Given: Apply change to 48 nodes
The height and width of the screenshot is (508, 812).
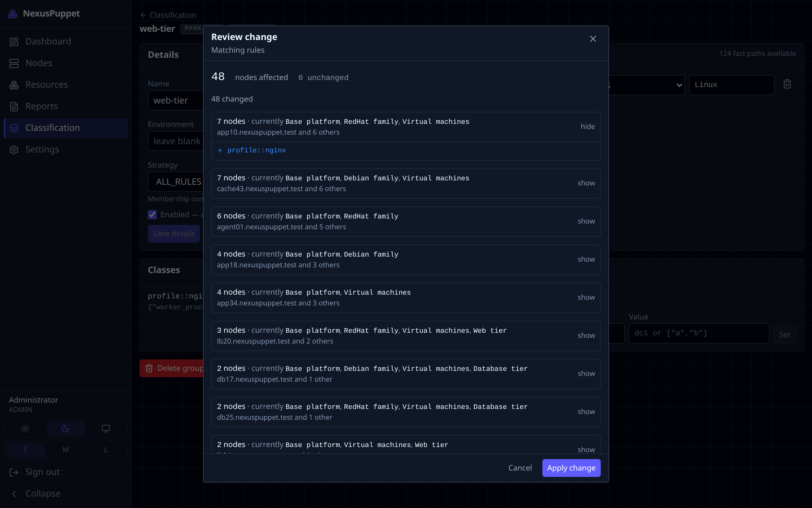Looking at the screenshot, I should [x=571, y=468].
